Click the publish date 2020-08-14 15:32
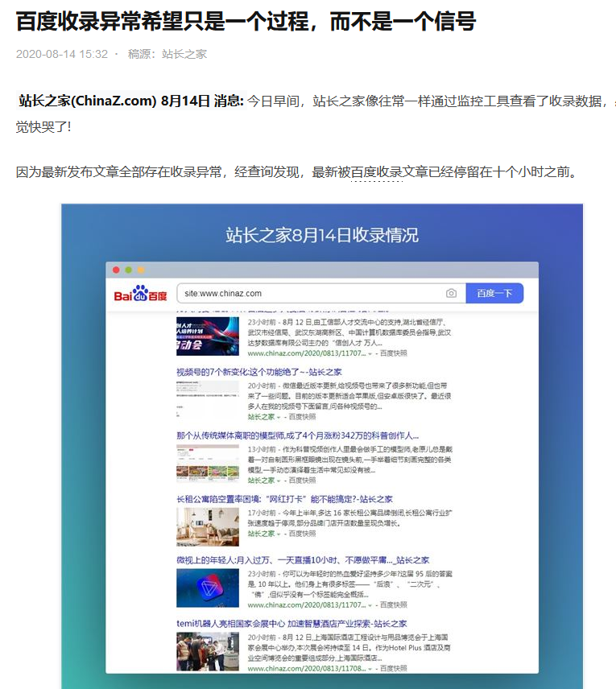Image resolution: width=616 pixels, height=689 pixels. pyautogui.click(x=62, y=54)
